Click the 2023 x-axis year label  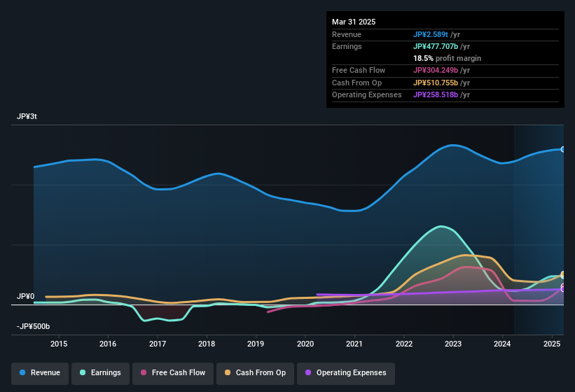[x=453, y=344]
